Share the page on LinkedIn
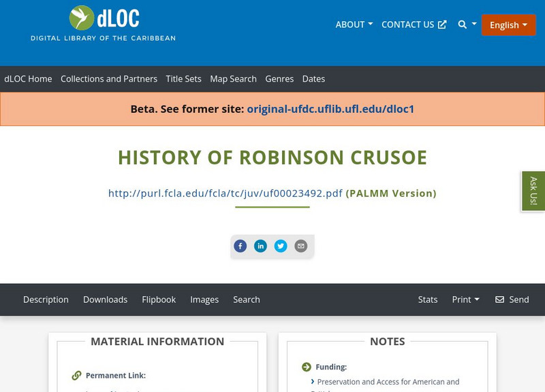This screenshot has height=392, width=545. [262, 246]
